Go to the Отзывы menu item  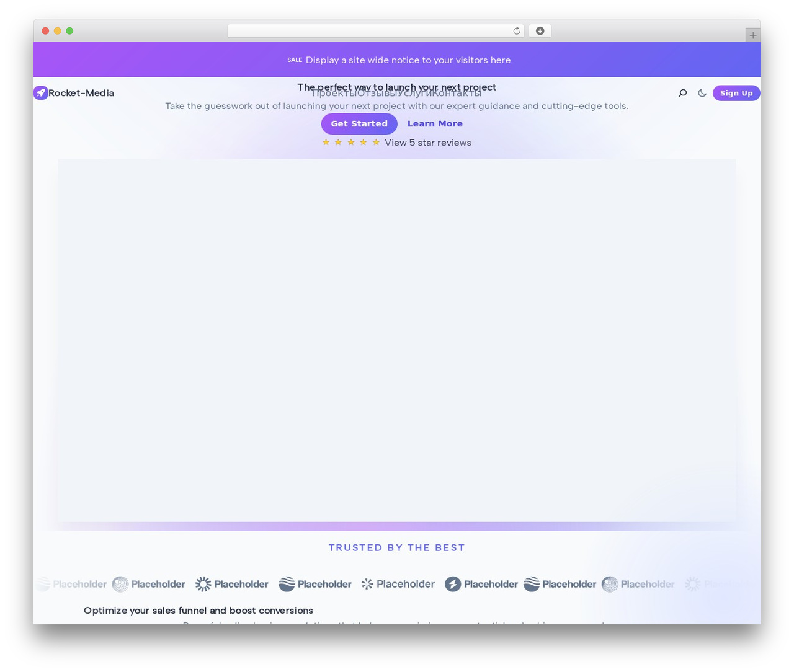(376, 94)
